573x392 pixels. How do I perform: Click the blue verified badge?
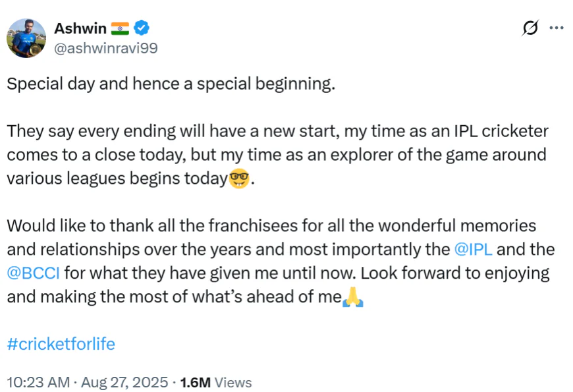[142, 28]
